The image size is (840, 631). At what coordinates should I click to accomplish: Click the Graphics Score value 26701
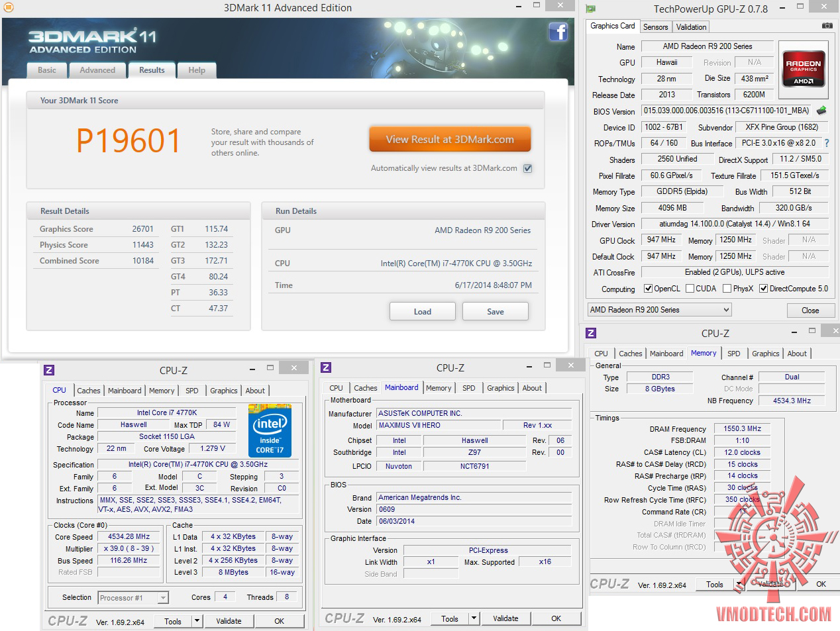pos(142,229)
